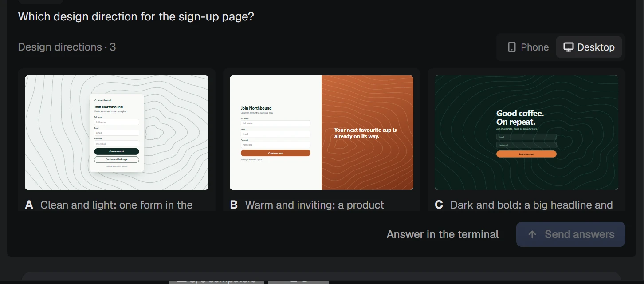Choose Answer in the terminal
This screenshot has width=644, height=284.
tap(443, 234)
